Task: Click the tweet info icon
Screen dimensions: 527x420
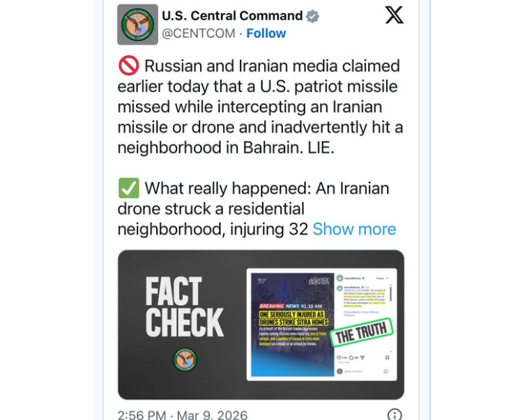Action: [x=395, y=415]
